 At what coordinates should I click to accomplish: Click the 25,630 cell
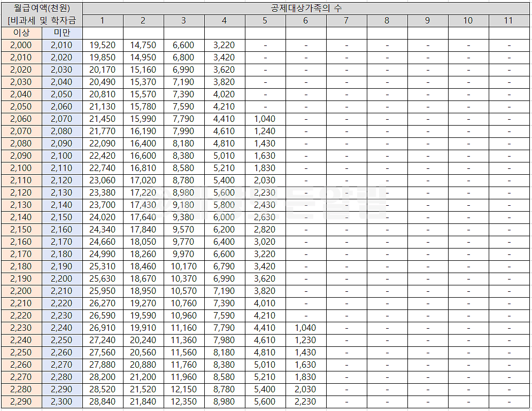click(x=103, y=279)
